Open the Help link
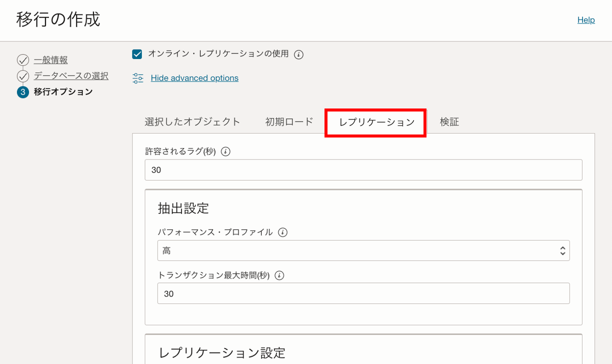612x364 pixels. point(585,19)
